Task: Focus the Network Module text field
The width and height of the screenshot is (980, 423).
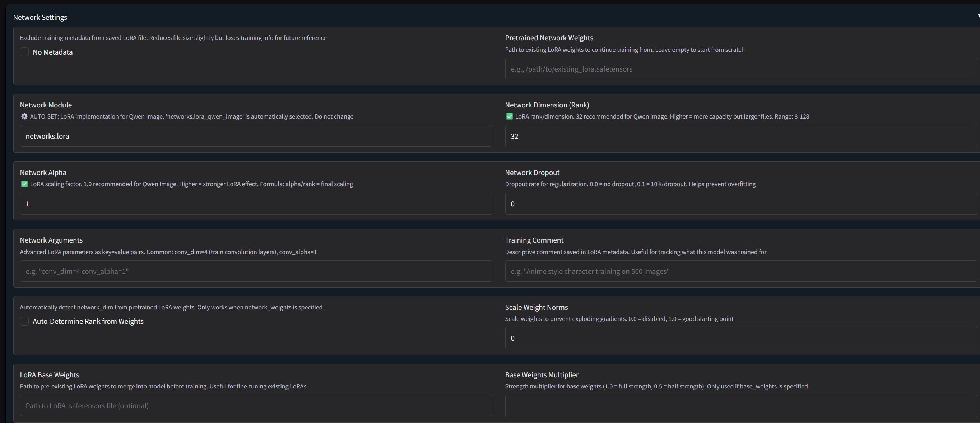Action: coord(256,136)
